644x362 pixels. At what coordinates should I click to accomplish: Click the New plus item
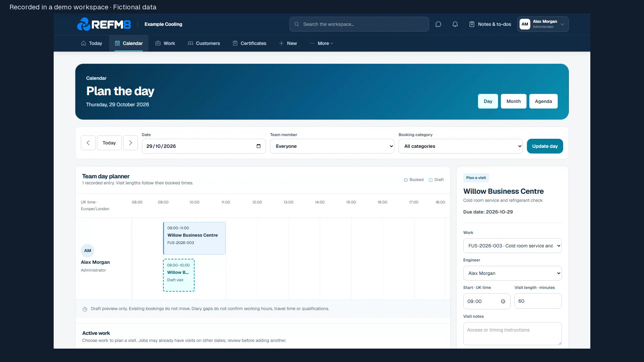288,43
